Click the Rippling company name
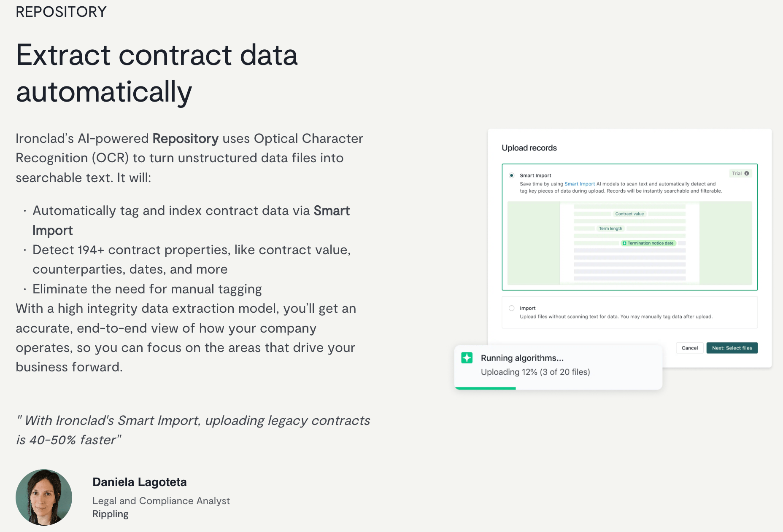This screenshot has width=783, height=532. [110, 513]
